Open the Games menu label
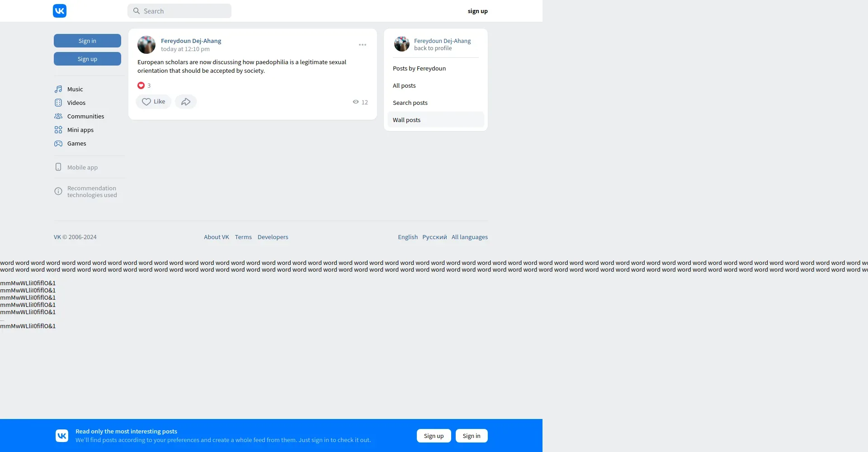This screenshot has height=452, width=868. (77, 143)
